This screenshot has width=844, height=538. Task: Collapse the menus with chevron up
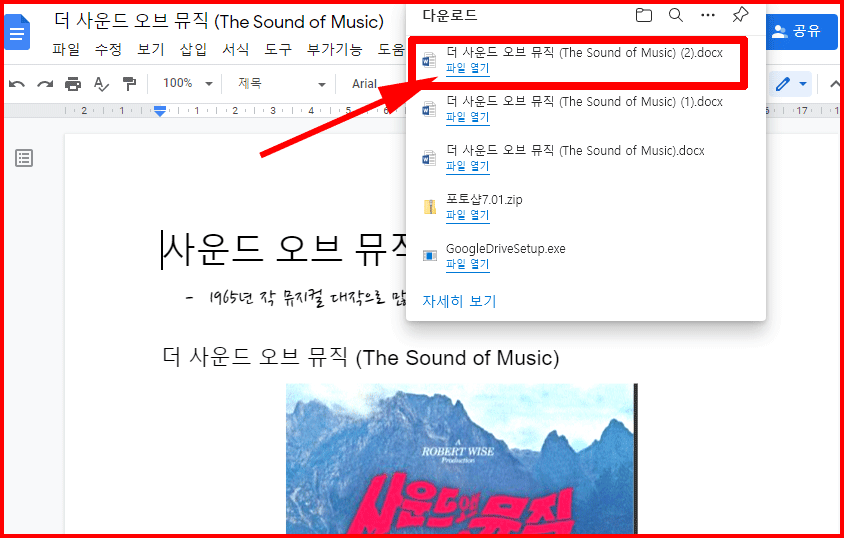click(835, 84)
